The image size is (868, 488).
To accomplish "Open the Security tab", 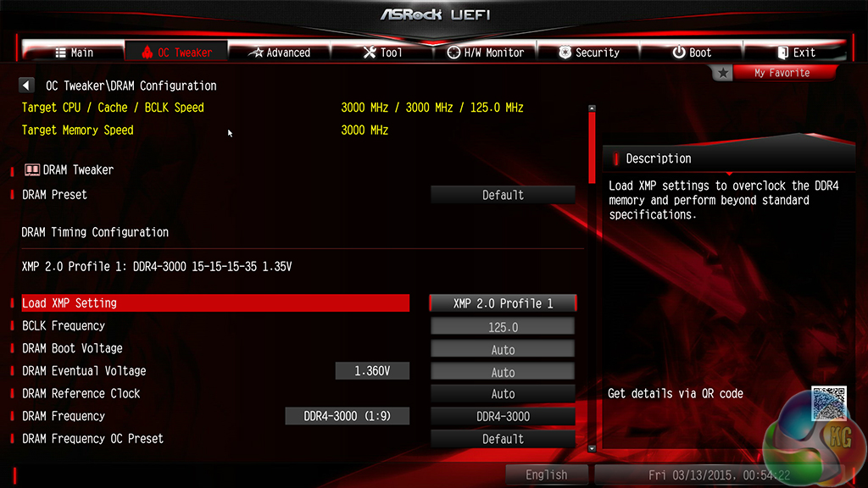I will pos(588,53).
